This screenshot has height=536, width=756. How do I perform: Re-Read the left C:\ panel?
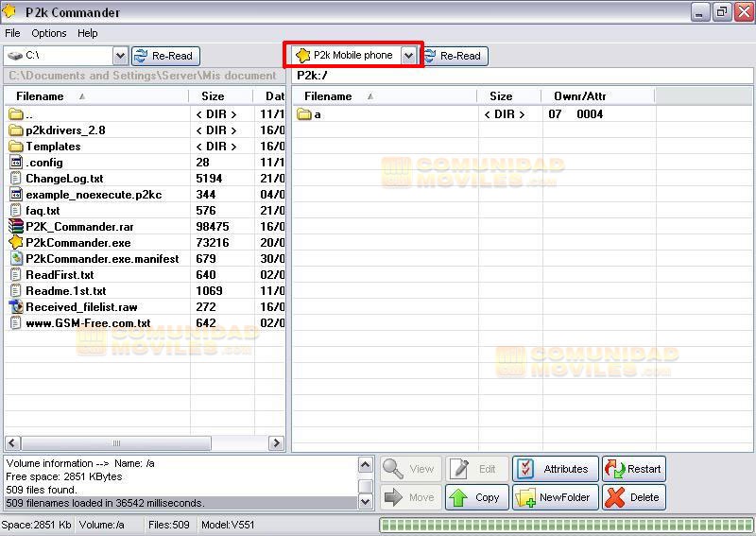click(165, 56)
